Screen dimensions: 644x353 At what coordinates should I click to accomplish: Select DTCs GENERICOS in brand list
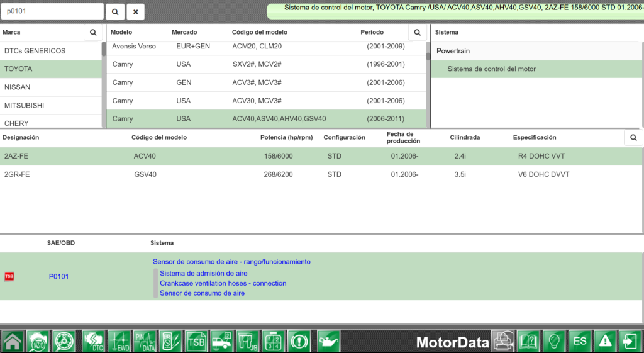pos(50,51)
